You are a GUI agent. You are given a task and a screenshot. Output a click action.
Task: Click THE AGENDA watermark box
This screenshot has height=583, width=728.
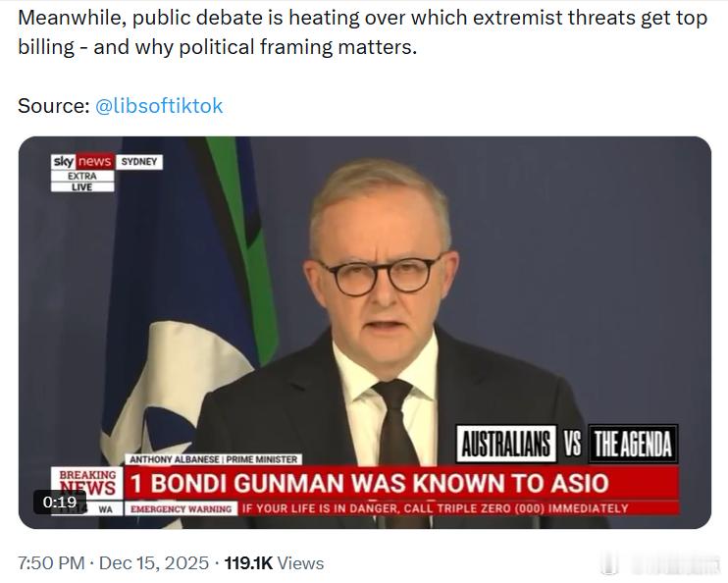633,444
